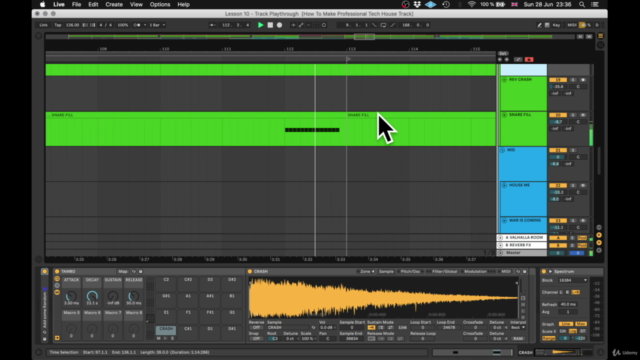Click the REV CRASH volume value -35.6
Screen dimensions: 640x360
[x=558, y=87]
